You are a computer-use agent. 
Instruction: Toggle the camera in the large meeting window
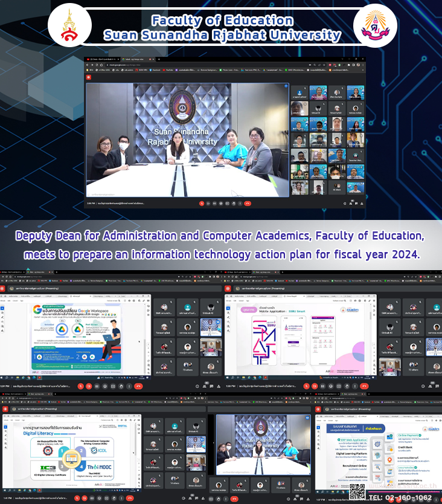(208, 204)
